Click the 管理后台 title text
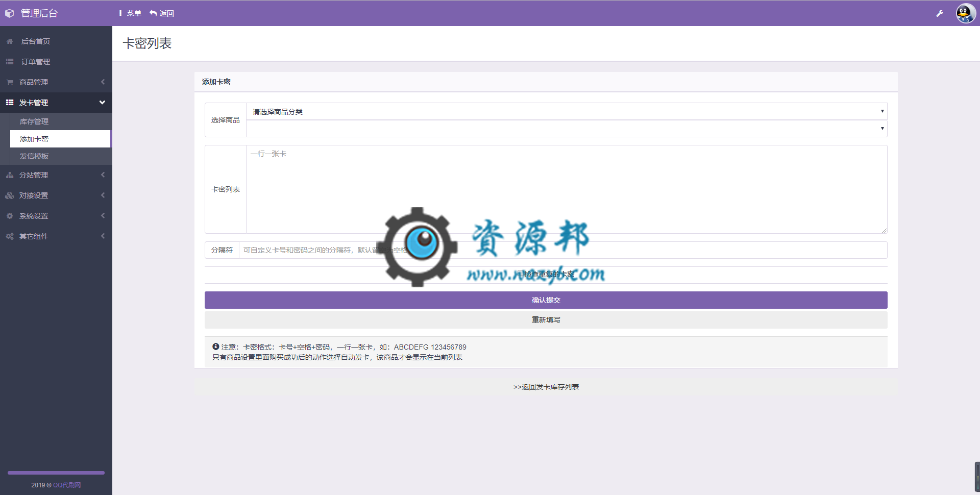 click(39, 13)
